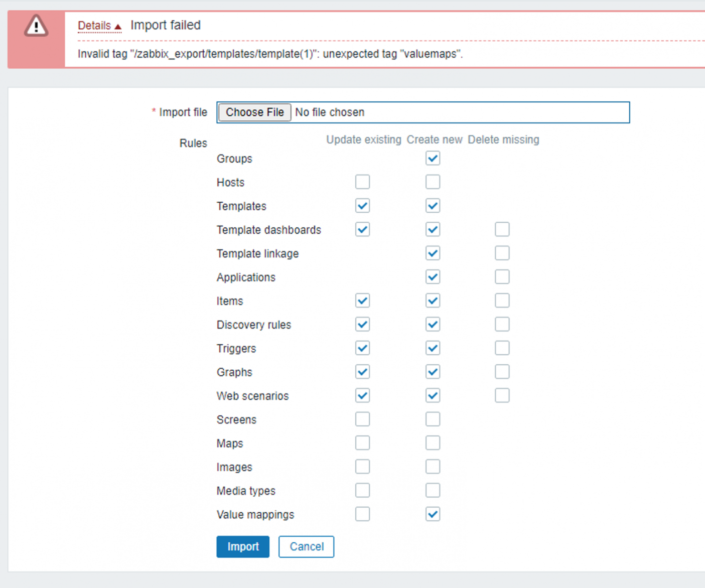Uncheck Update existing for Templates
This screenshot has width=705, height=588.
tap(362, 206)
